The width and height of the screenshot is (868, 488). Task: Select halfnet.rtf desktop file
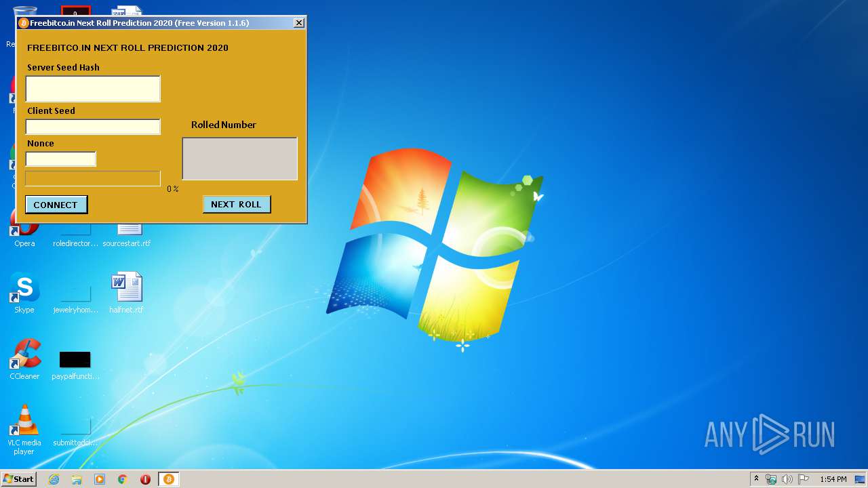(126, 293)
